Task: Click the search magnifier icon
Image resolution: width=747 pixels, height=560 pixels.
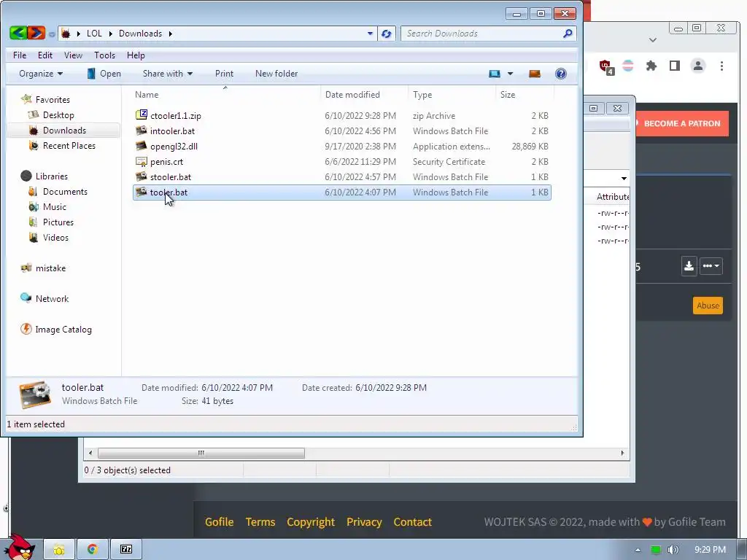Action: pos(567,34)
